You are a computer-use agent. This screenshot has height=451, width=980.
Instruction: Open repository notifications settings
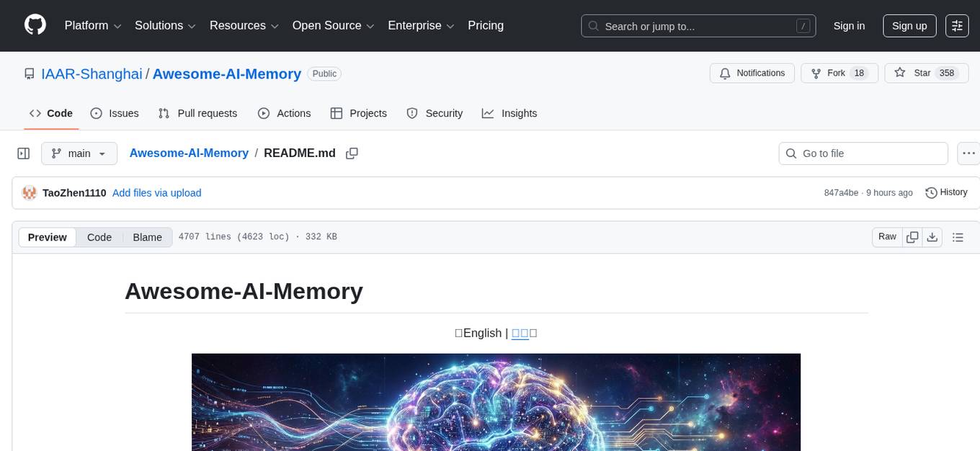[x=752, y=73]
